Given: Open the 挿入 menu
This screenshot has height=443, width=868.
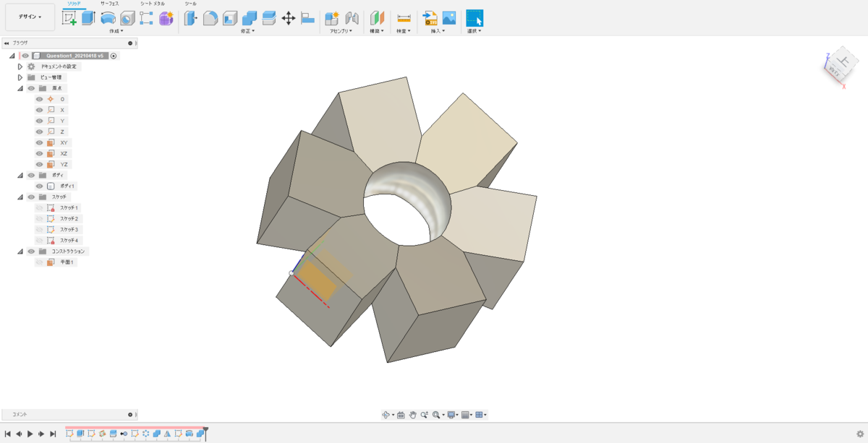Looking at the screenshot, I should point(438,31).
